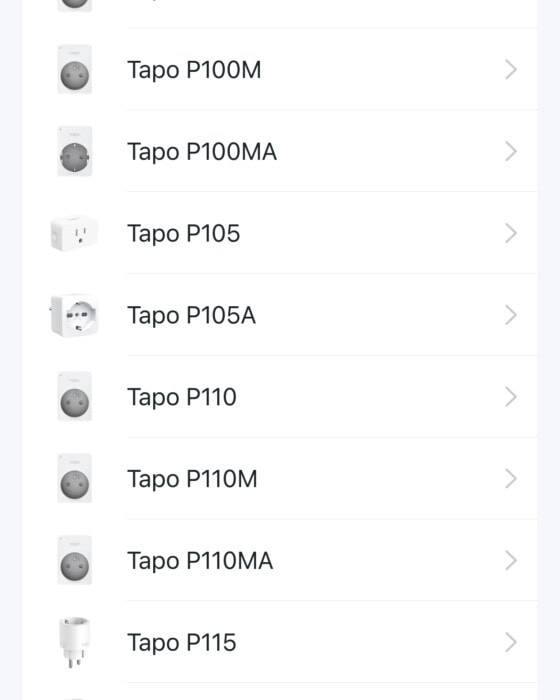The height and width of the screenshot is (700, 560).
Task: Open chevron next to Tapo P115
Action: tap(511, 642)
